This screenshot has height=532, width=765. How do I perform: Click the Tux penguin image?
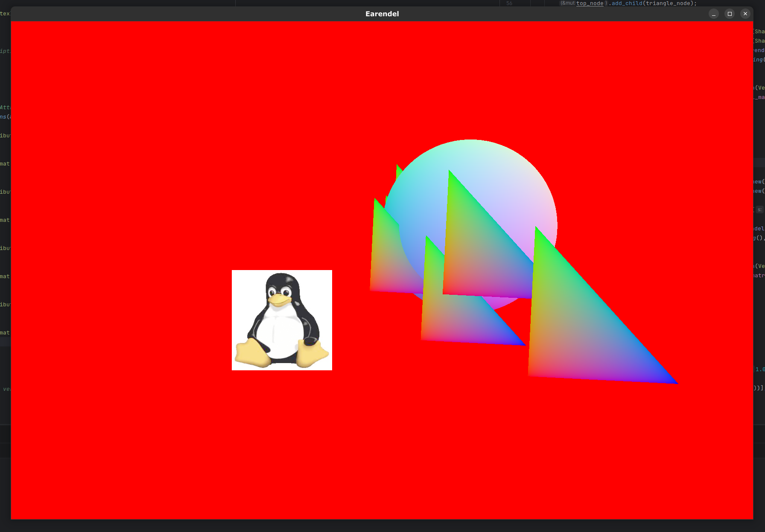282,320
